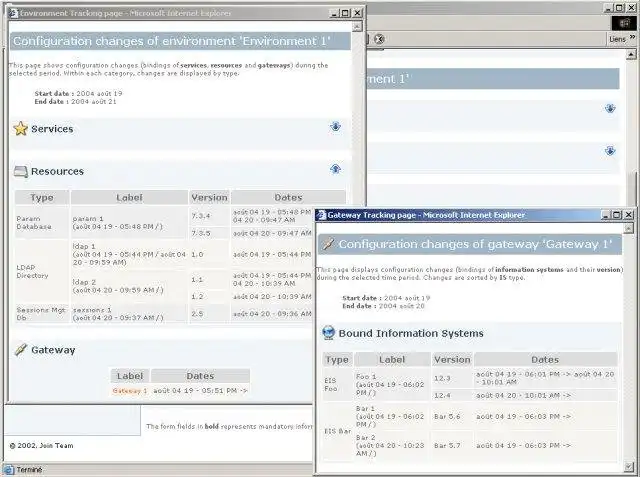Click the IE icon in status bar
Viewport: 640px width, 477px height.
9,470
